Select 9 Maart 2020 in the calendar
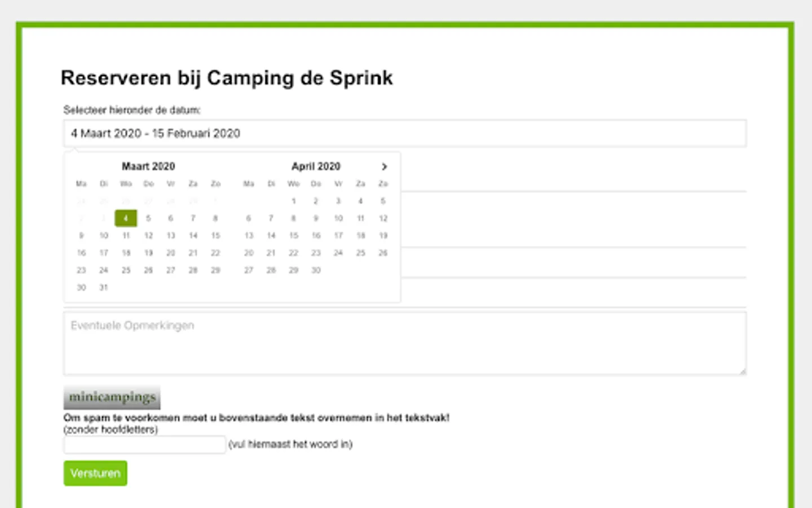This screenshot has width=812, height=508. pos(81,235)
